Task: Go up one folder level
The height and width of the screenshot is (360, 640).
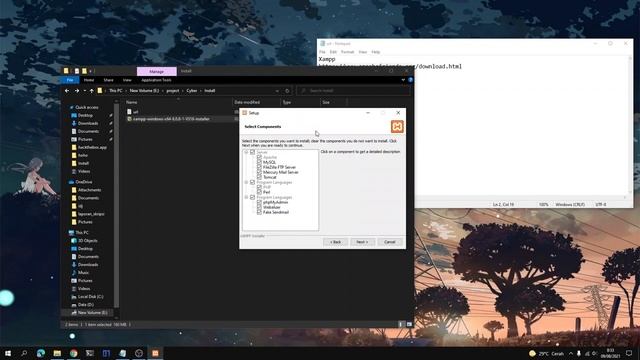Action: [91, 91]
